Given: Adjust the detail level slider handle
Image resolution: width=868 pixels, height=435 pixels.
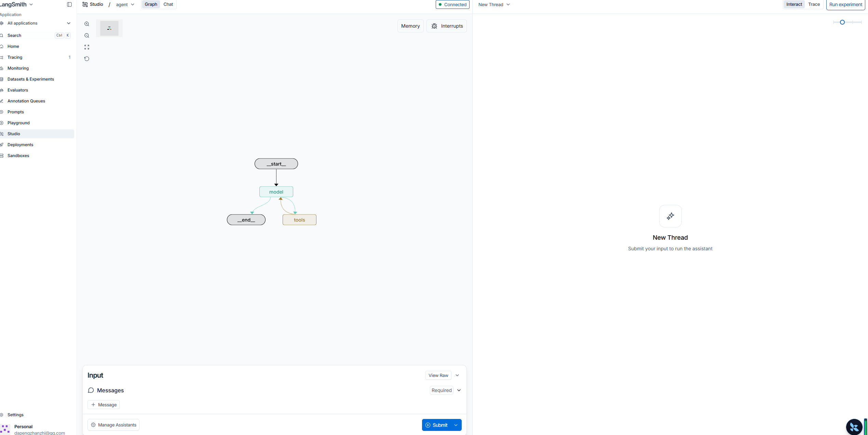Looking at the screenshot, I should pos(842,22).
